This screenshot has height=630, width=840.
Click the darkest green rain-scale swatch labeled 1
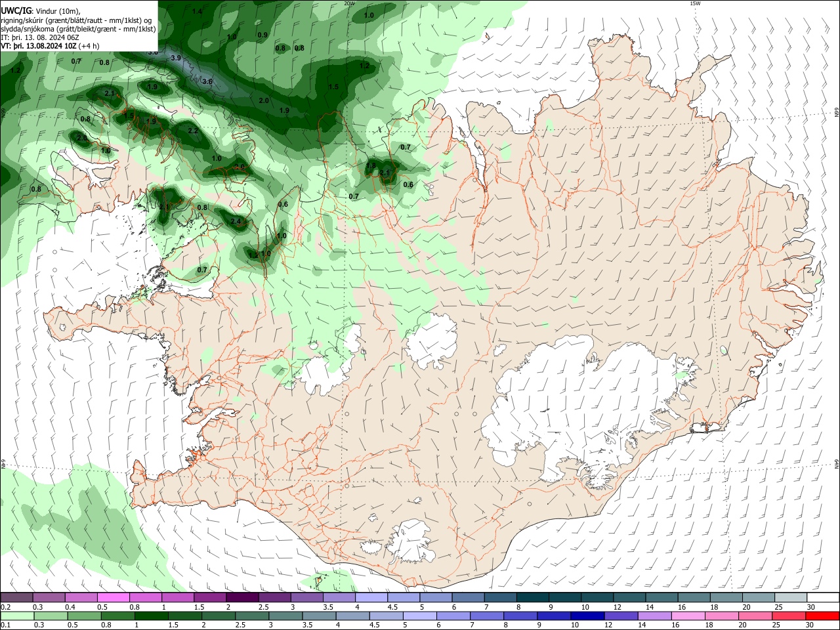pyautogui.click(x=151, y=616)
